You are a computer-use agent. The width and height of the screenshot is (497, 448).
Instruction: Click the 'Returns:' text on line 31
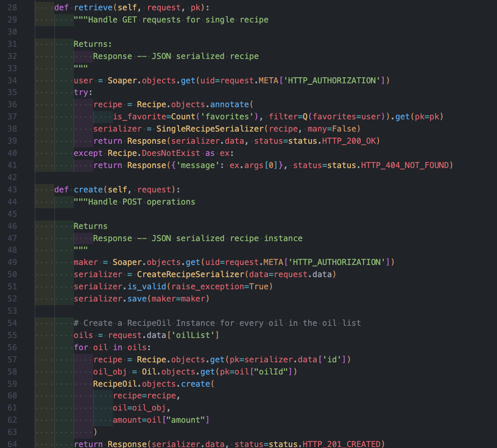point(93,44)
